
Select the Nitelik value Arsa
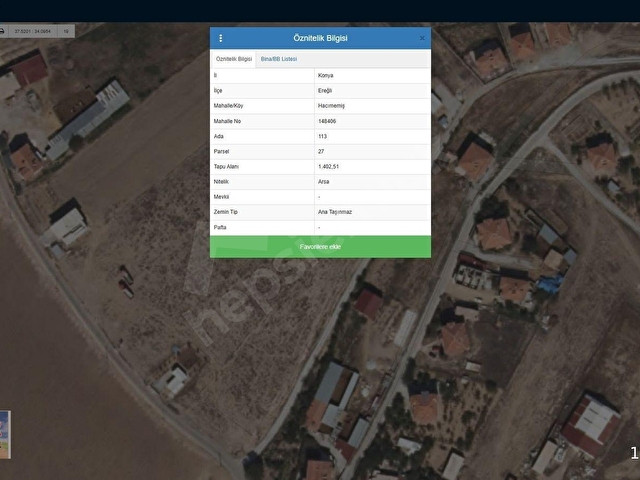click(x=323, y=182)
